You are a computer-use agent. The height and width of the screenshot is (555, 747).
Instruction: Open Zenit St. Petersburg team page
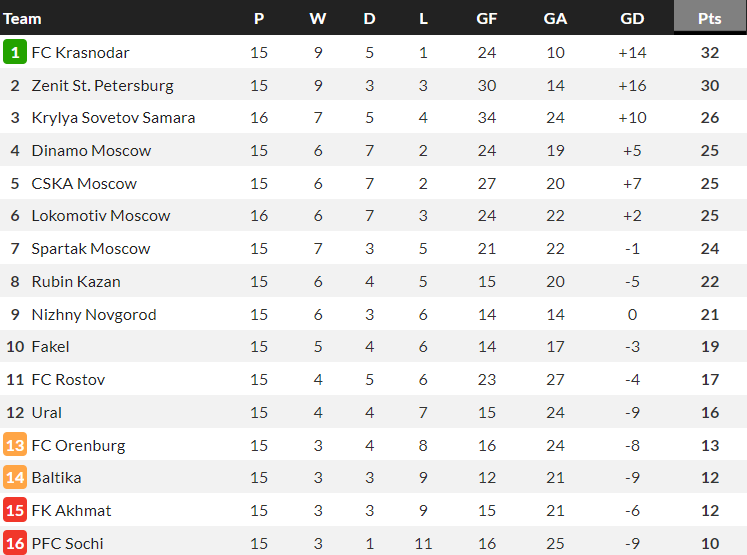tap(102, 85)
